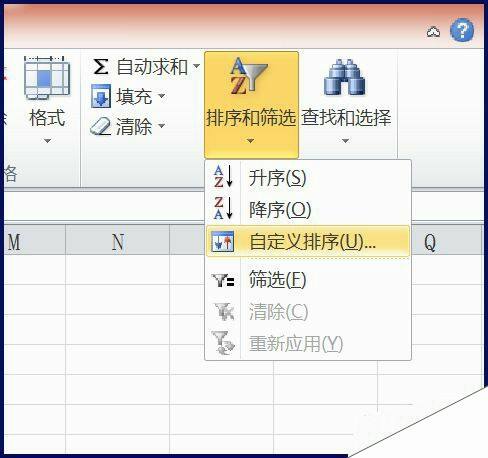Click the Format (格式) table icon
Screen dimensions: 488x458
click(47, 78)
